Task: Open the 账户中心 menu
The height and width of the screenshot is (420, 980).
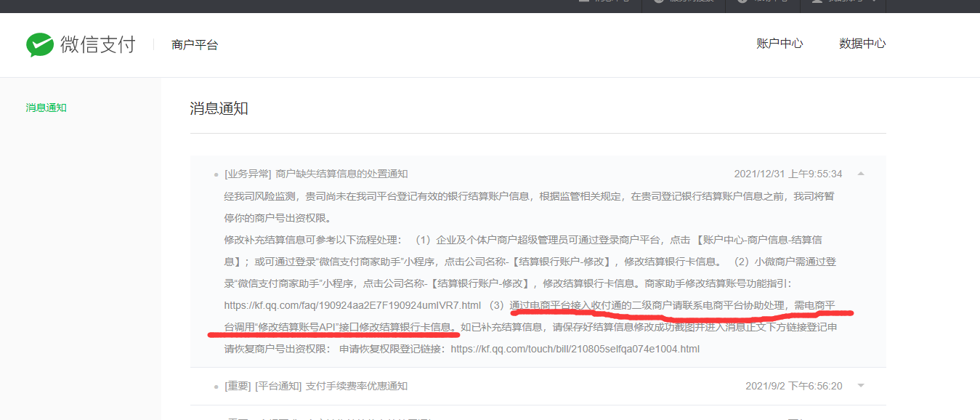Action: tap(779, 44)
